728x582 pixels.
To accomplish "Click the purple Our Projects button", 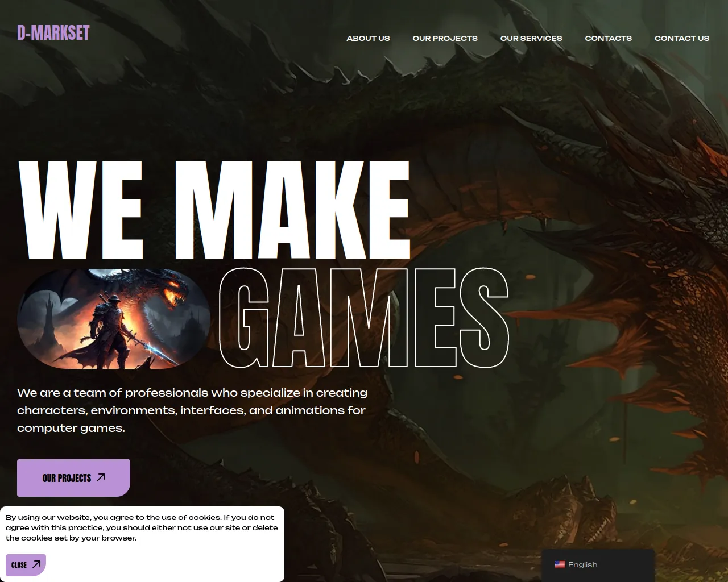I will [73, 478].
